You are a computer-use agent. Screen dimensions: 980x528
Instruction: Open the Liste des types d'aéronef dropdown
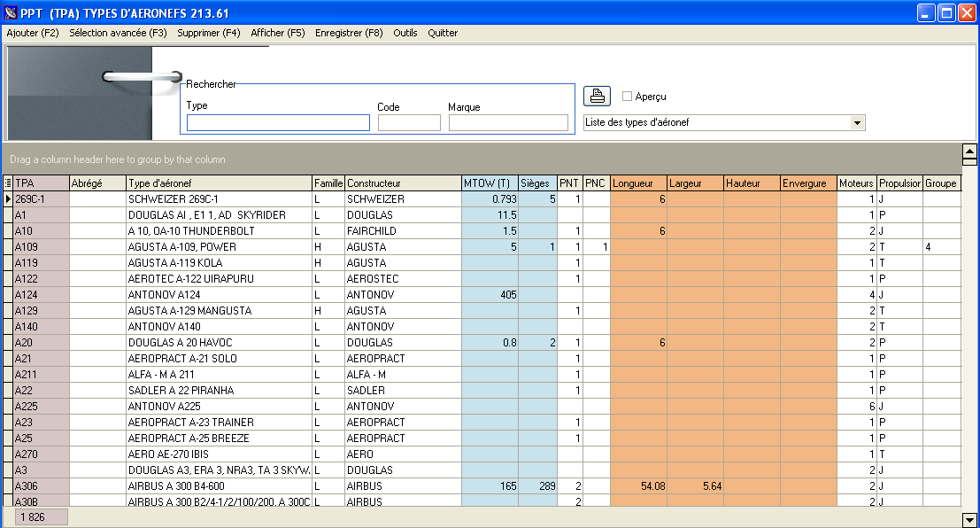tap(857, 122)
